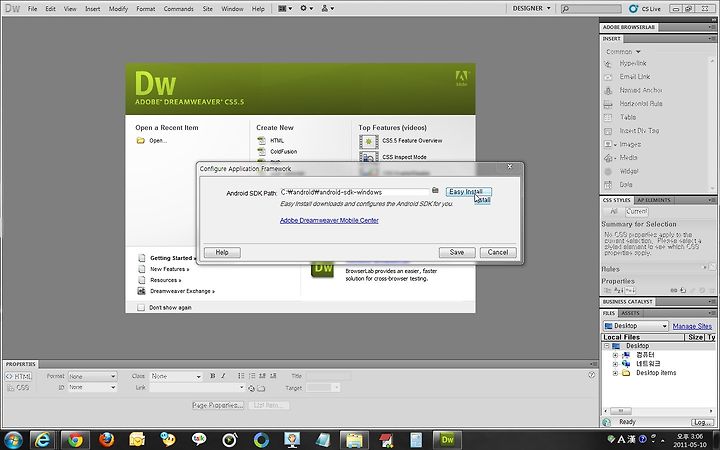Apply italic formatting in Properties panel

pyautogui.click(x=223, y=376)
